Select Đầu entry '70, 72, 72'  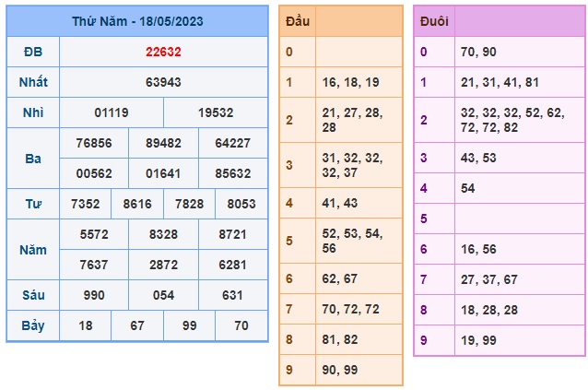350,309
